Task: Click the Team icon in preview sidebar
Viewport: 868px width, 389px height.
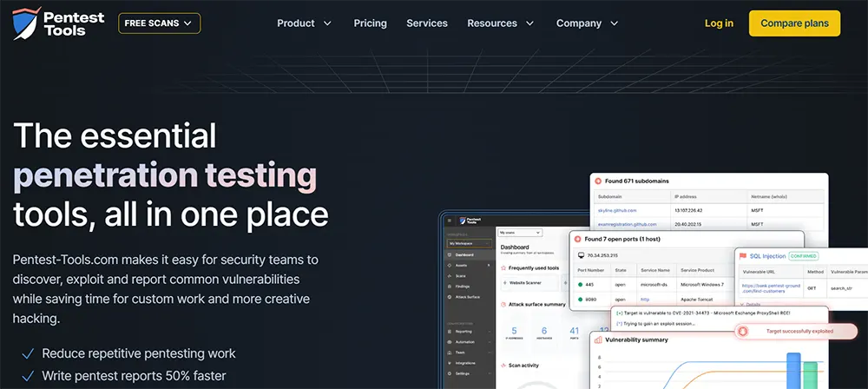Action: [x=450, y=353]
